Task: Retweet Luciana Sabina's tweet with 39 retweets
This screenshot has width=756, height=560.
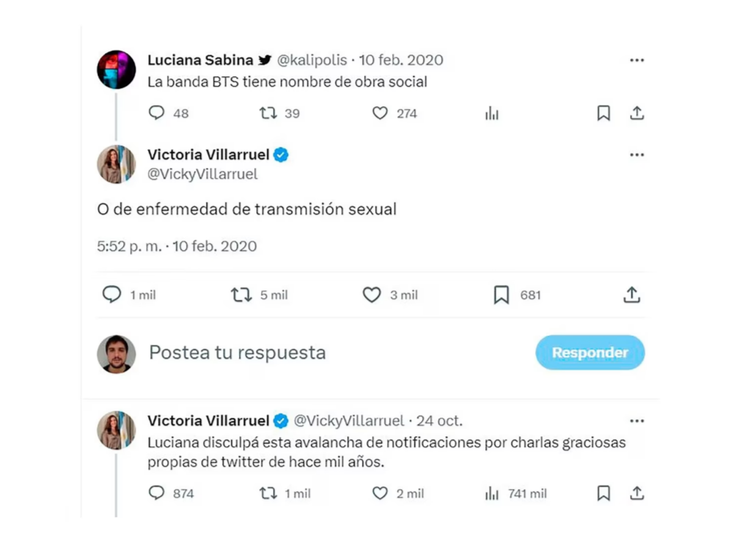Action: (268, 113)
